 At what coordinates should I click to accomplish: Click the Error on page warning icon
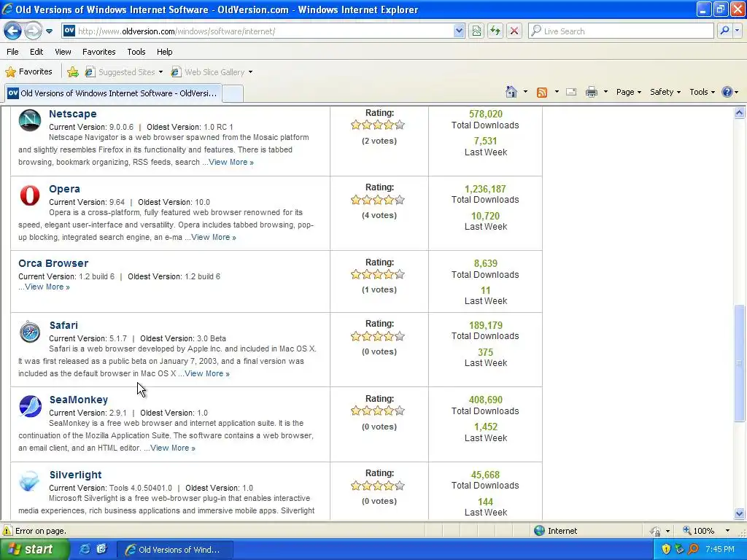(7, 531)
